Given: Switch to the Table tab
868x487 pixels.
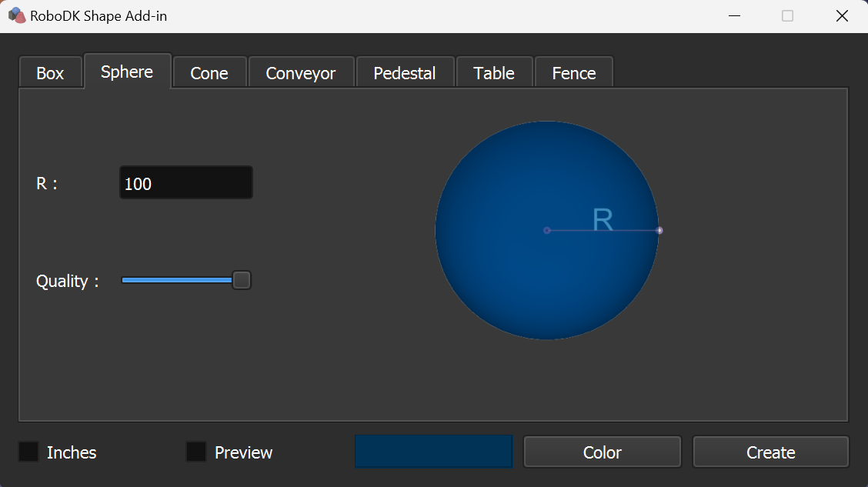Looking at the screenshot, I should (494, 73).
